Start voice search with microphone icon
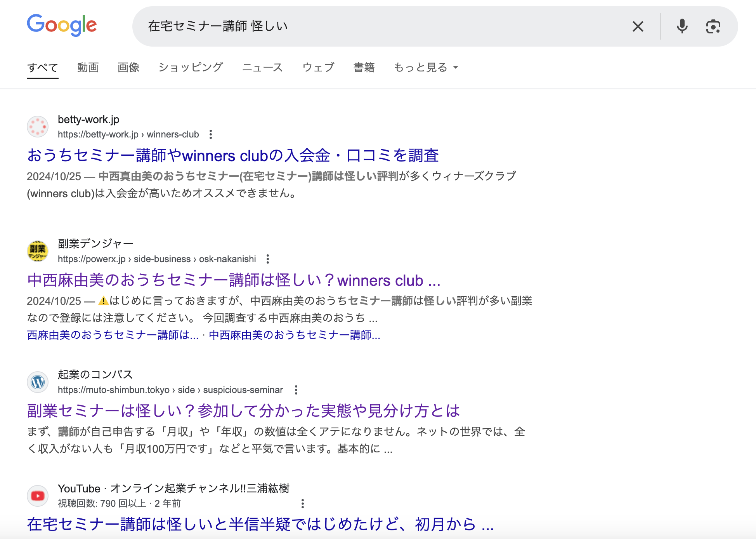 [682, 26]
